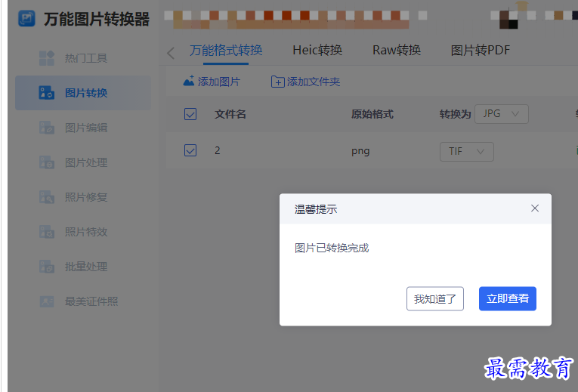Open the 热门工具 sidebar section
Image resolution: width=578 pixels, height=392 pixels.
point(83,58)
